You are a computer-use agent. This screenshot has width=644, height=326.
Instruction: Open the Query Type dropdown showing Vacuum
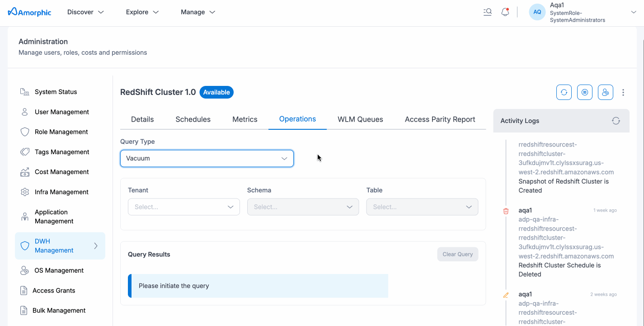(207, 158)
